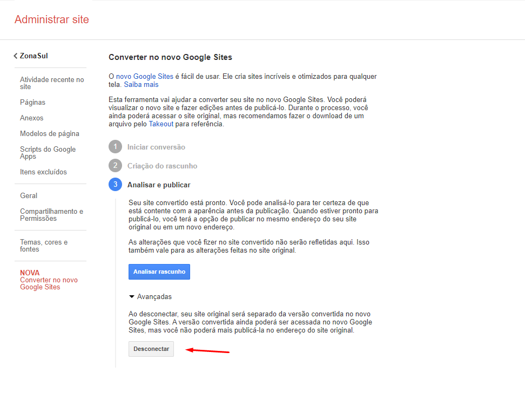Open Temas, cores e fontes
The image size is (525, 420).
[x=44, y=246]
